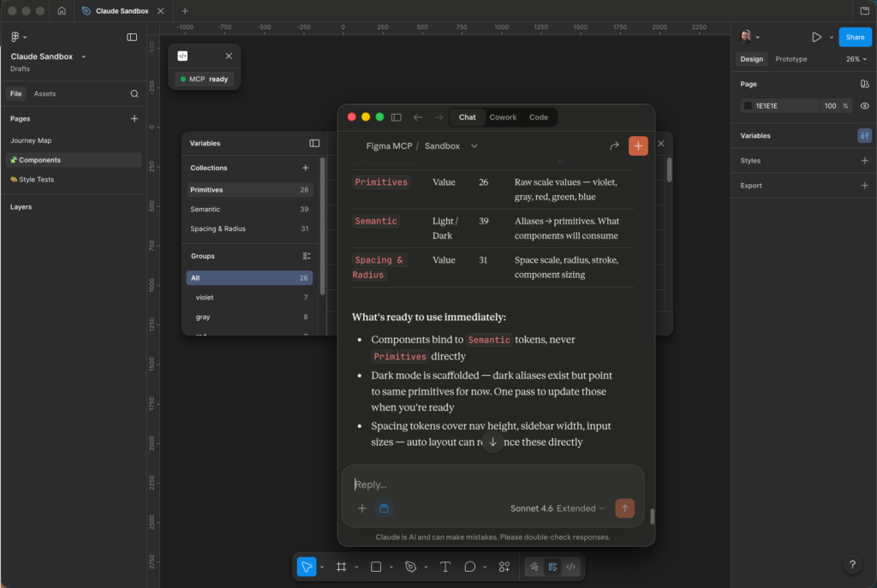The width and height of the screenshot is (877, 588).
Task: Click the 1E1E1E page color swatch
Action: coord(748,105)
